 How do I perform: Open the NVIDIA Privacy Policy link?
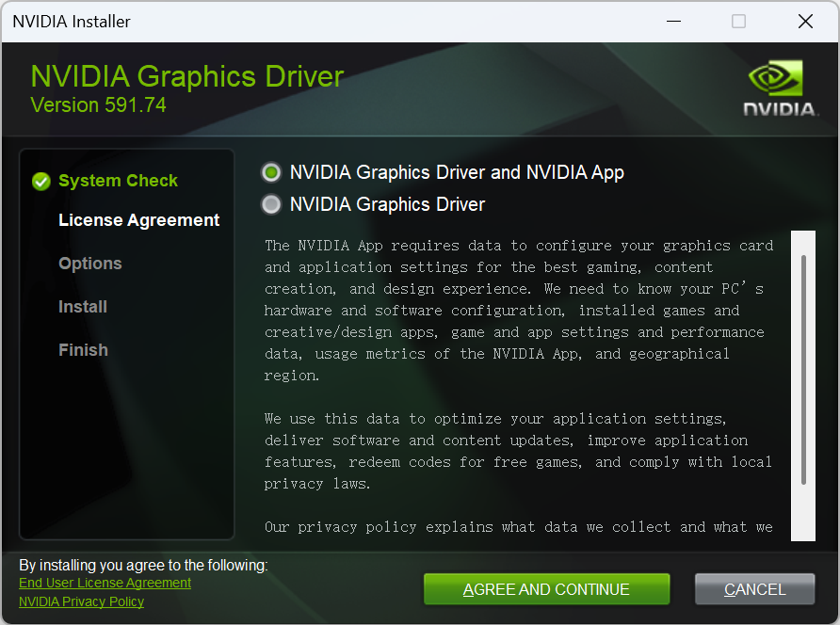(81, 601)
